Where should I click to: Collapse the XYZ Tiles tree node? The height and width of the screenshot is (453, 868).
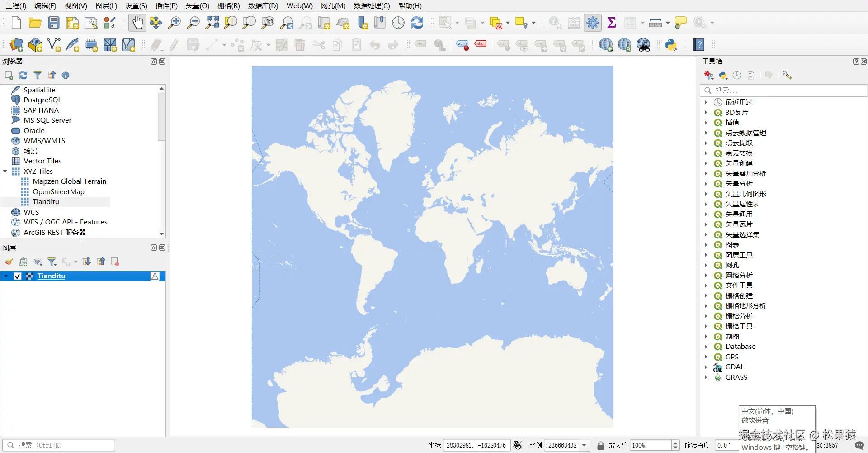point(5,171)
